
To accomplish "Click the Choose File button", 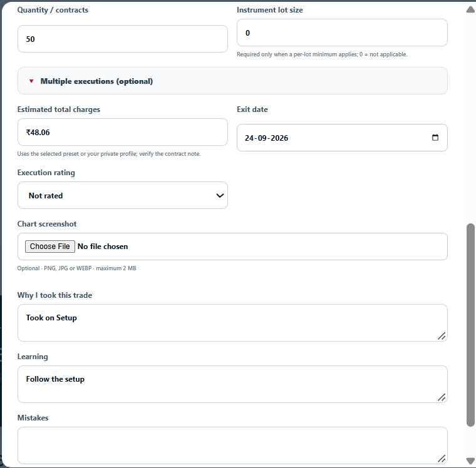I will click(49, 247).
